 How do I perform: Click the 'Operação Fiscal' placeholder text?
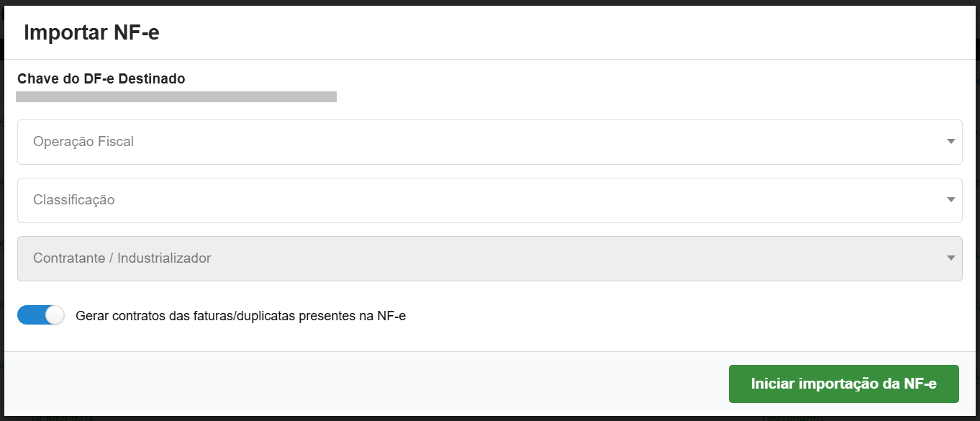click(x=83, y=142)
